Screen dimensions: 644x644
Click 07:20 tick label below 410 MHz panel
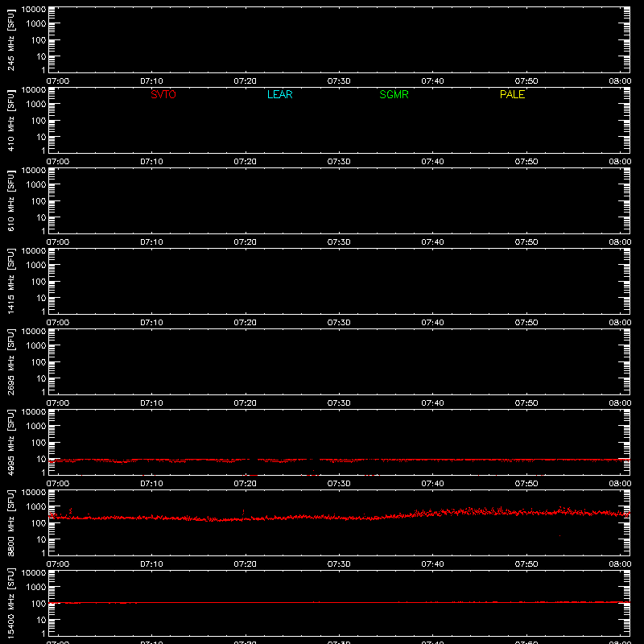pyautogui.click(x=246, y=162)
